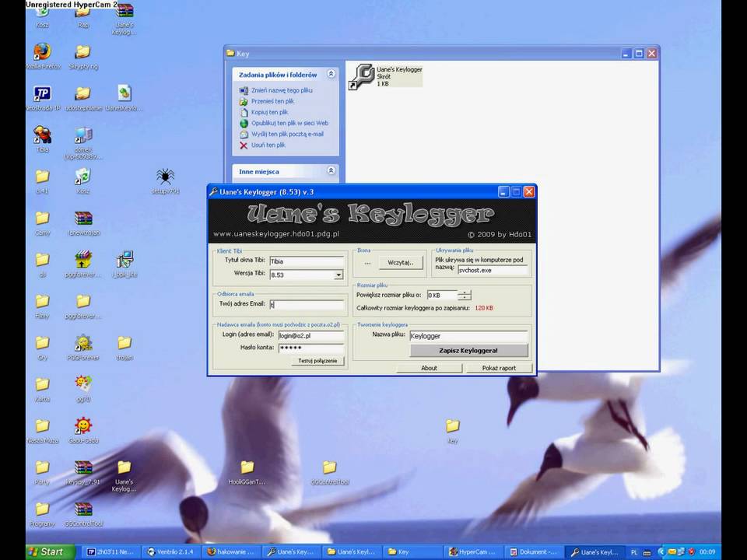Open the Wersja Tibi version dropdown
747x560 pixels.
[338, 275]
